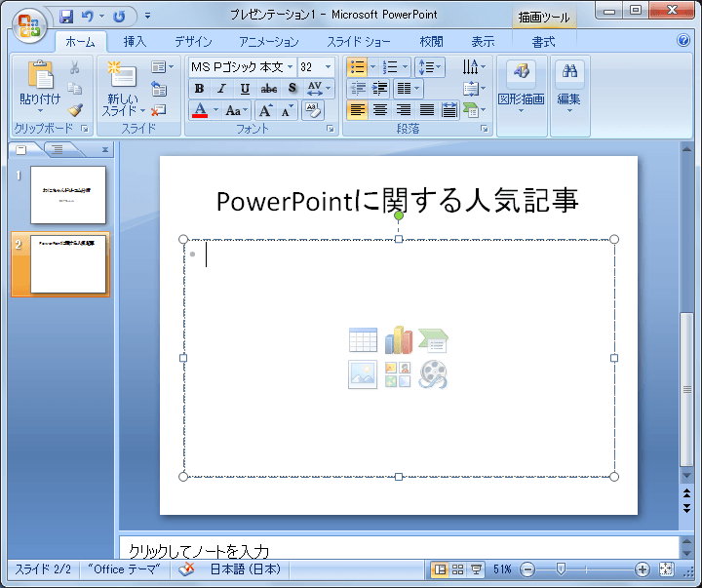Open the font color dropdown arrow
Viewport: 702px width, 588px height.
pyautogui.click(x=216, y=110)
